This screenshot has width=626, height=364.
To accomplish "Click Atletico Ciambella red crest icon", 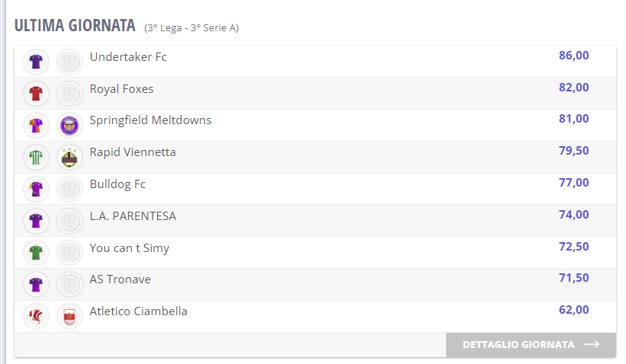I will click(x=69, y=316).
